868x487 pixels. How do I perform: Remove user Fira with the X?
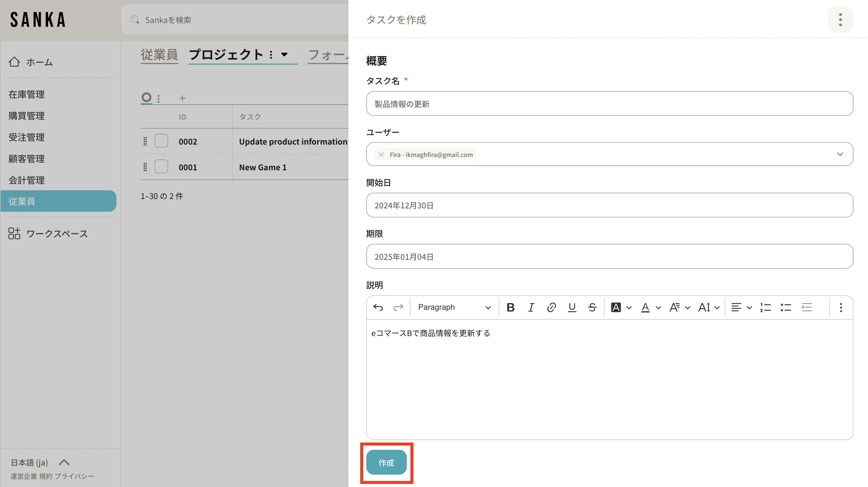point(381,155)
